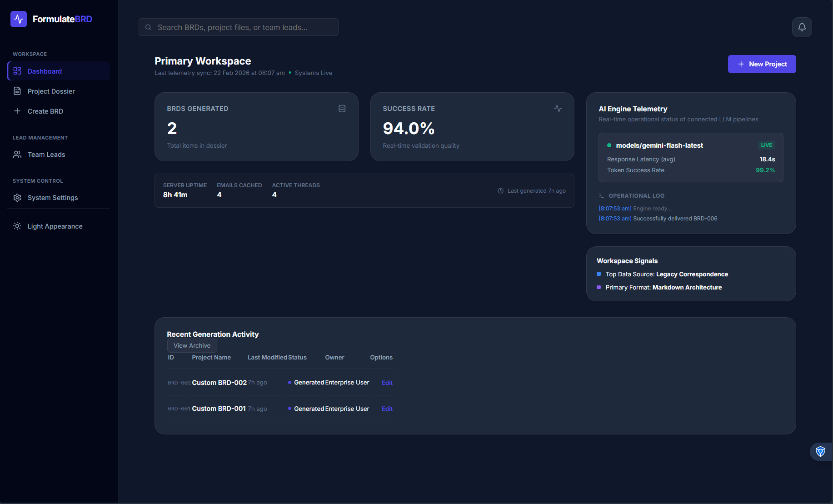The height and width of the screenshot is (504, 833).
Task: Open the Dashboard menu item
Action: click(45, 71)
